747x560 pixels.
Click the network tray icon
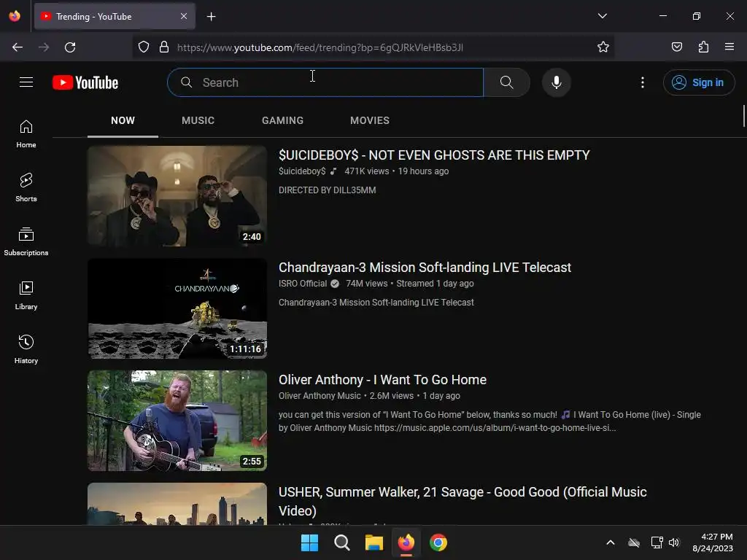657,542
